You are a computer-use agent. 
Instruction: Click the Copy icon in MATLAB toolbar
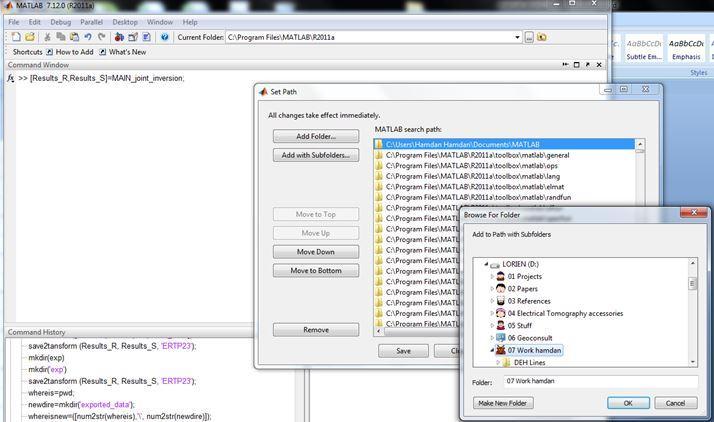point(61,37)
